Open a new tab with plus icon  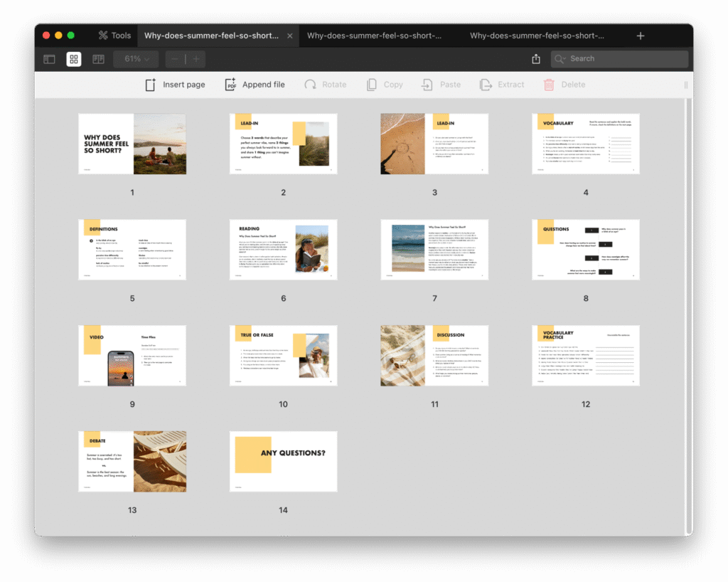tap(641, 36)
